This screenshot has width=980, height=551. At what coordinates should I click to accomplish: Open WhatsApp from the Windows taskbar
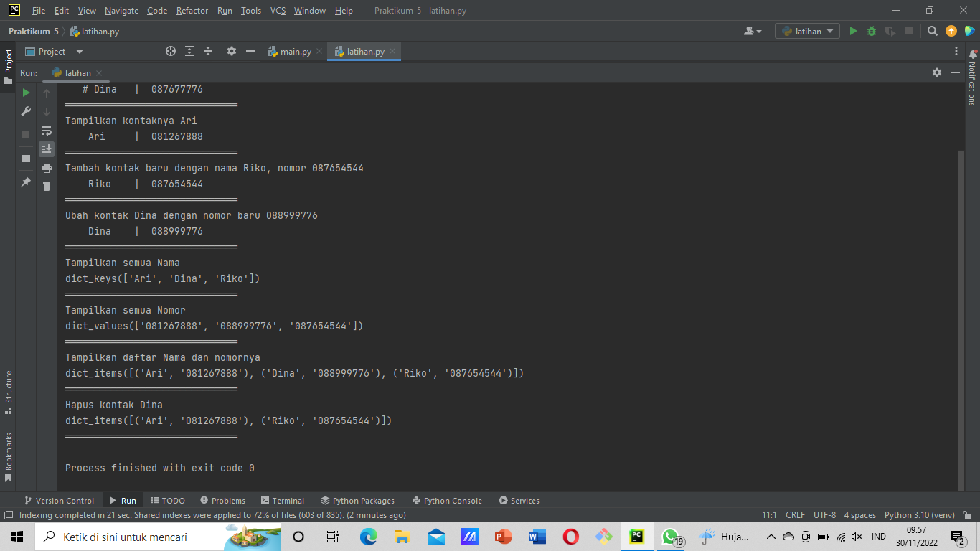point(672,537)
